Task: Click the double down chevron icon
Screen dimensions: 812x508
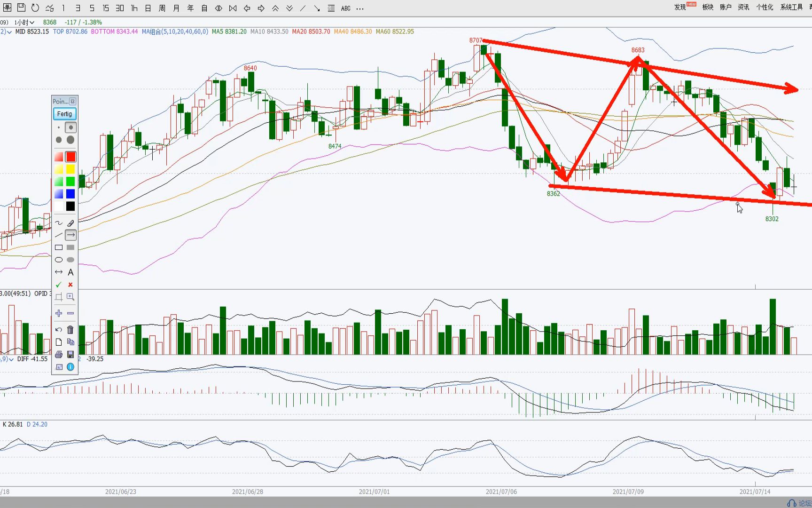Action: [x=289, y=8]
